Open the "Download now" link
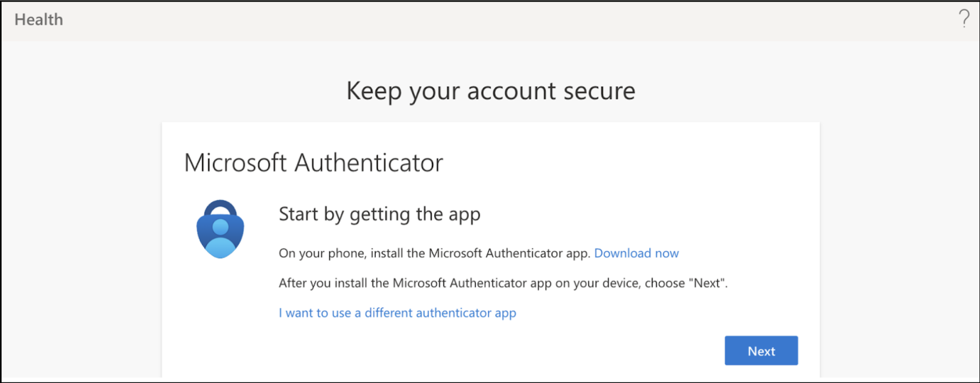The image size is (980, 383). [x=636, y=253]
